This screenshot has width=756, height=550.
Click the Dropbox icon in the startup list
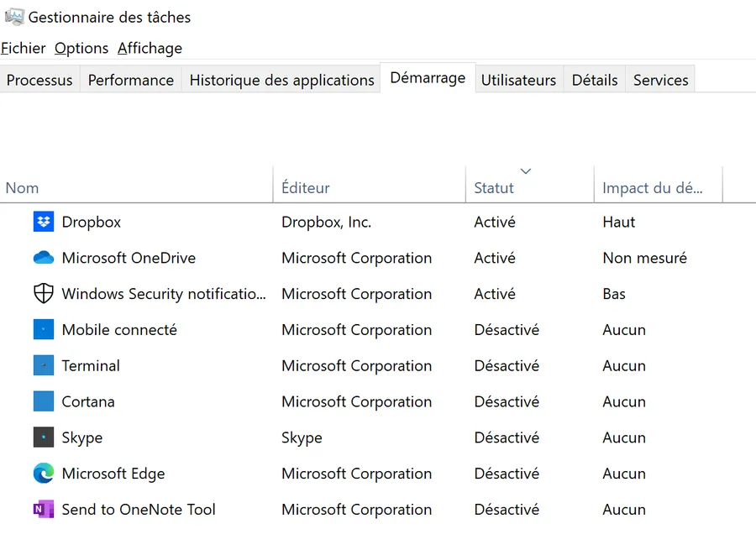coord(44,223)
